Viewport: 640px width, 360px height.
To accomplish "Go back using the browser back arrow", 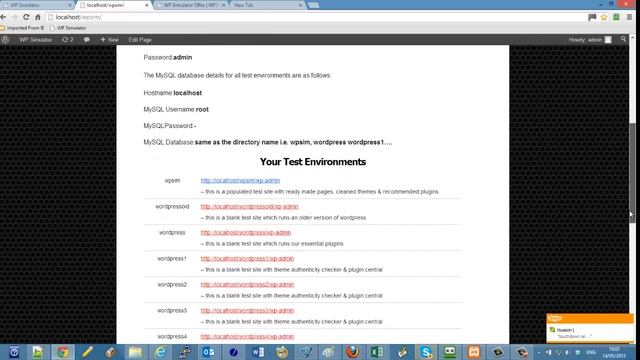I will [x=4, y=17].
